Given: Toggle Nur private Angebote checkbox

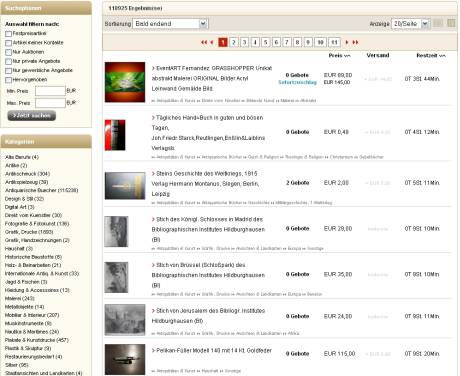Looking at the screenshot, I should (8, 61).
